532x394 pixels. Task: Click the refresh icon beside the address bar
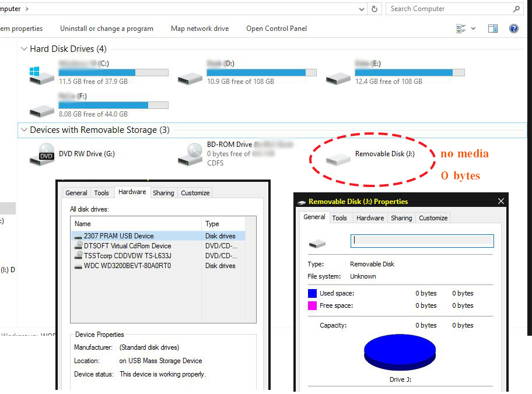[374, 9]
